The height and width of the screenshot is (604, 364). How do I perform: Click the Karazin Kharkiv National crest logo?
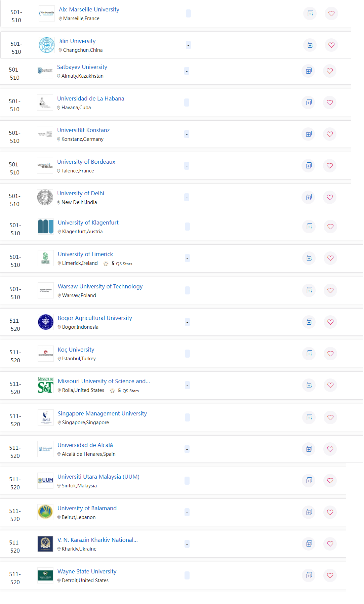pos(45,544)
